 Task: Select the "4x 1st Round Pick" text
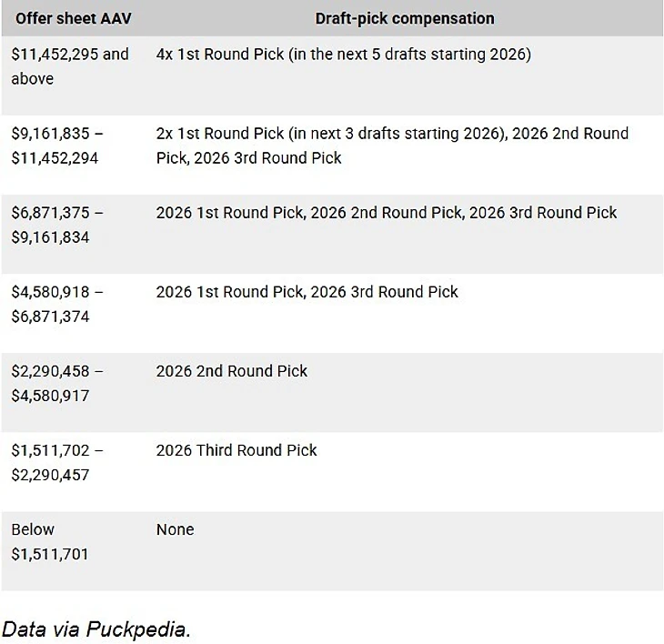point(219,55)
